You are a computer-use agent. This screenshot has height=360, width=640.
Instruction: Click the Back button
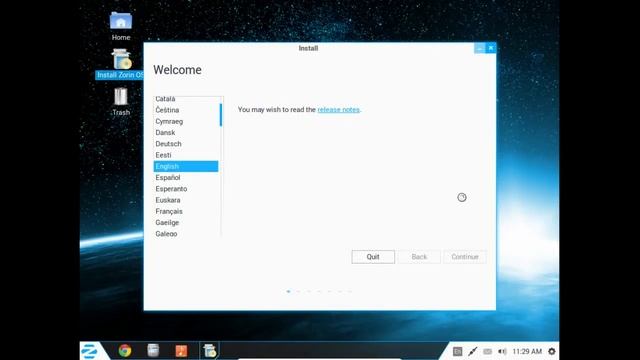pyautogui.click(x=419, y=257)
